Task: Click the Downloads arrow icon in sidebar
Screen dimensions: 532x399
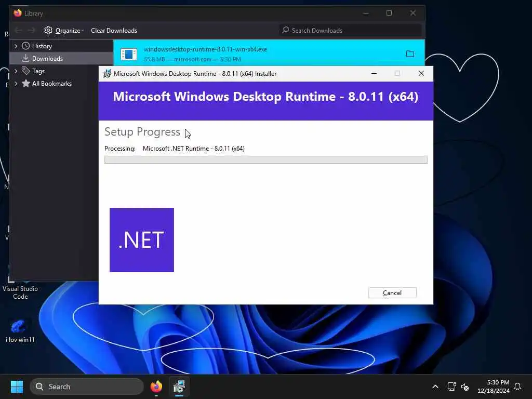Action: click(25, 58)
